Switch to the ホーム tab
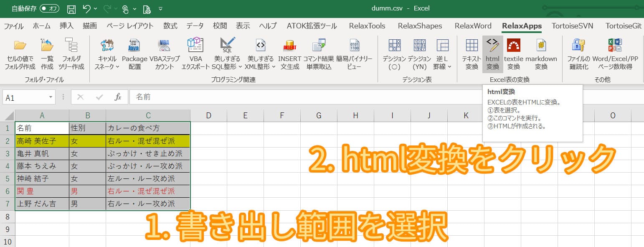This screenshot has width=644, height=247. tap(42, 26)
